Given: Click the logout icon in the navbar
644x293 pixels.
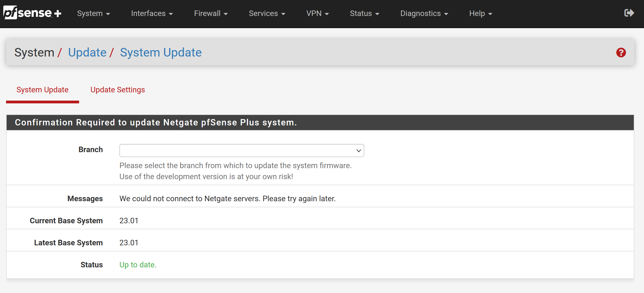Looking at the screenshot, I should coord(629,13).
